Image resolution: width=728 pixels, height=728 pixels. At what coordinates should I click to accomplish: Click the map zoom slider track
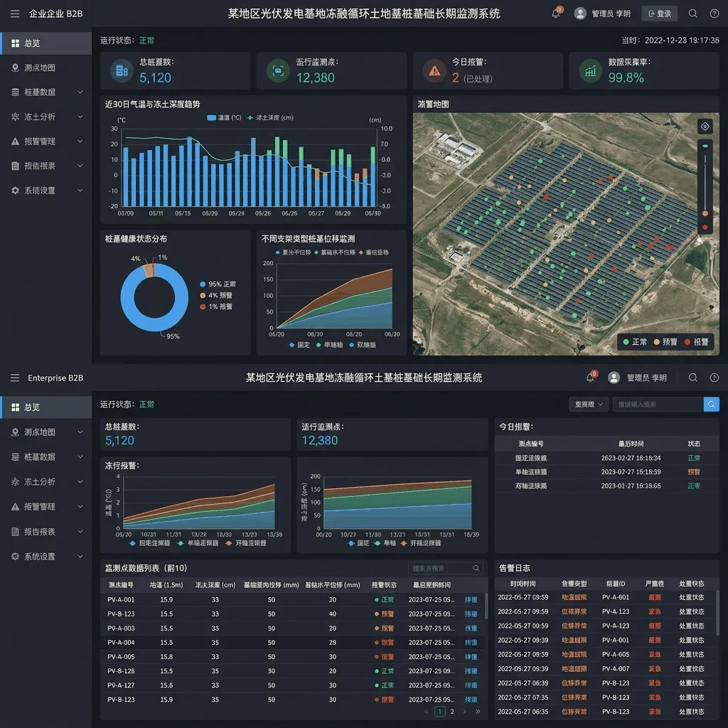(705, 181)
